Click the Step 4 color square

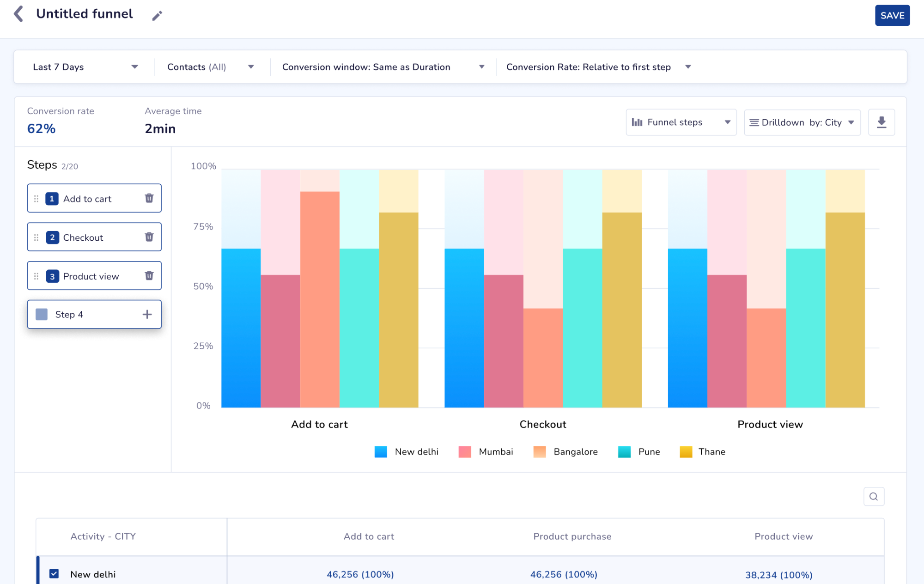[42, 315]
